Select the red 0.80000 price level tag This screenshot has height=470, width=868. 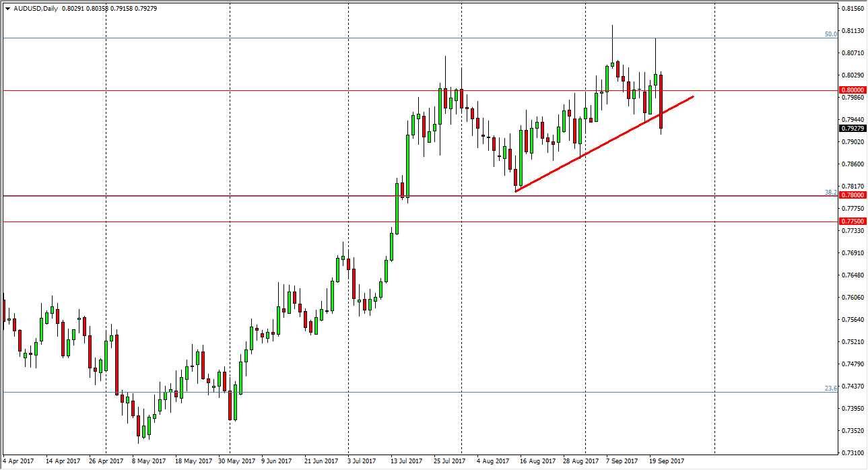(x=851, y=89)
